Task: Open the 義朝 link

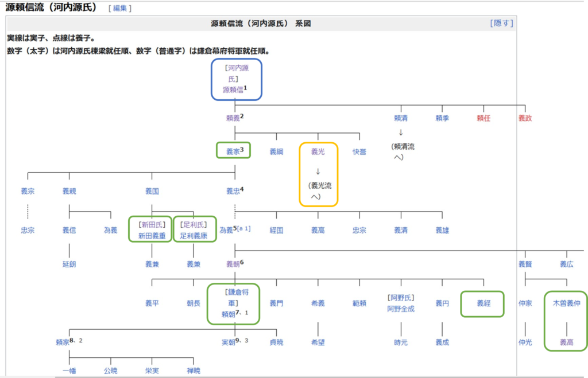Action: [233, 264]
